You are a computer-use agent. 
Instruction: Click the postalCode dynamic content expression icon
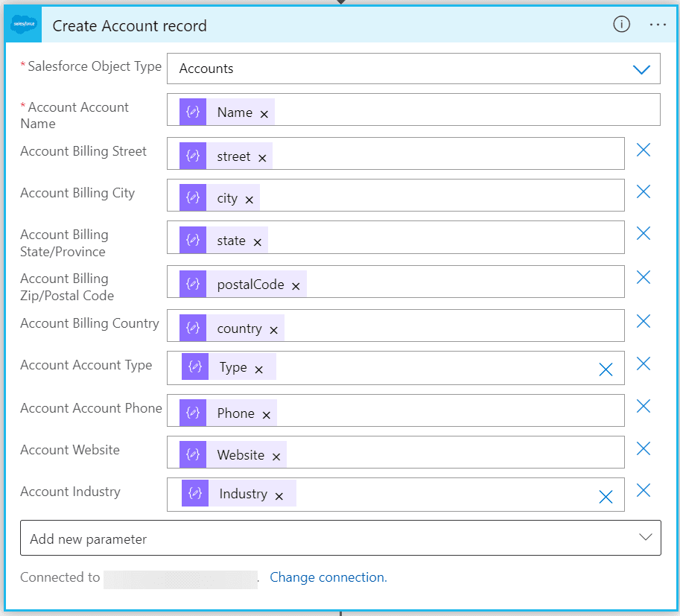[x=193, y=284]
